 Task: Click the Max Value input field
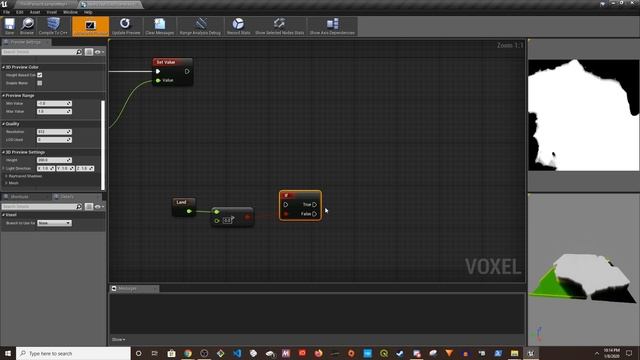(54, 111)
